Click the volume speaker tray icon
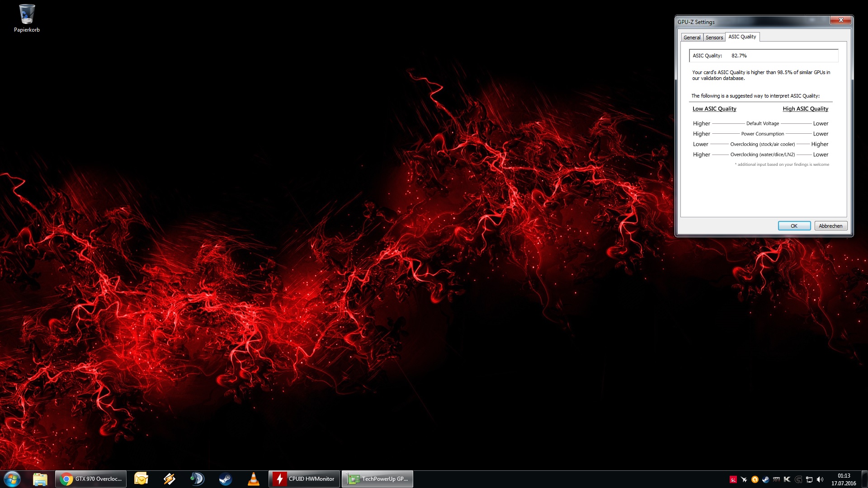 tap(820, 479)
